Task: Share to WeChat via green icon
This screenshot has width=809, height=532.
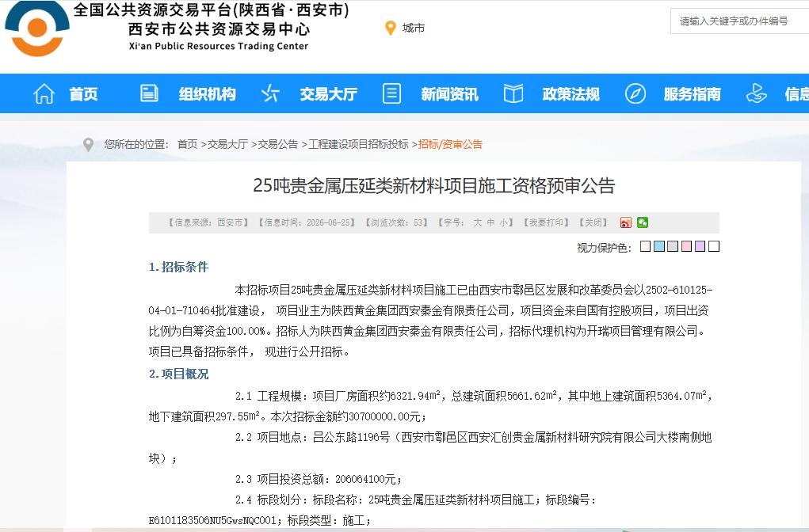Action: tap(643, 222)
